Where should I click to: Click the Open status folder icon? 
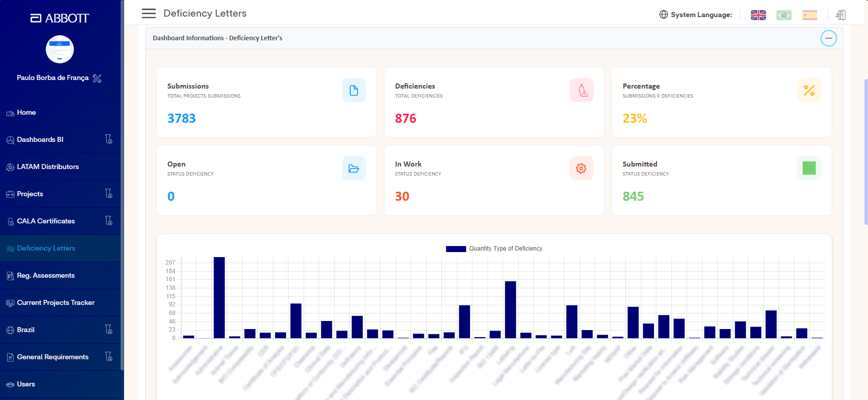click(354, 168)
